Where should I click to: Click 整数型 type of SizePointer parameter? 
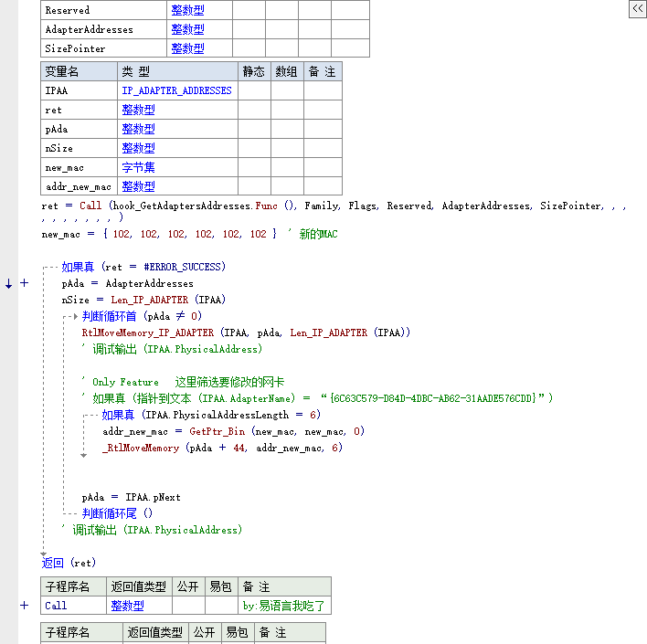pos(187,48)
